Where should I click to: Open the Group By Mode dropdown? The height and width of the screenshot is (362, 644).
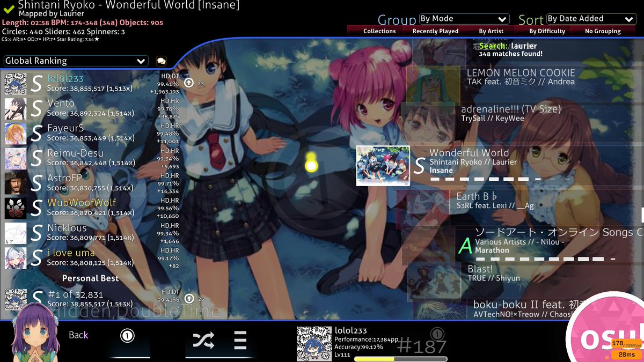point(464,19)
